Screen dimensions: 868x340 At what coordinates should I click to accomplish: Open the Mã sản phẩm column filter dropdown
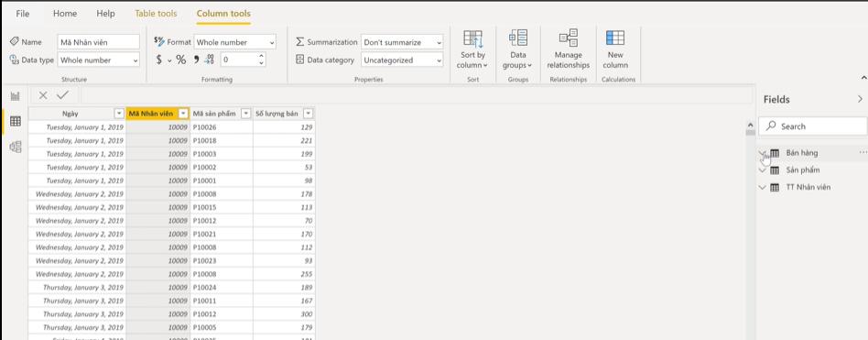(245, 114)
